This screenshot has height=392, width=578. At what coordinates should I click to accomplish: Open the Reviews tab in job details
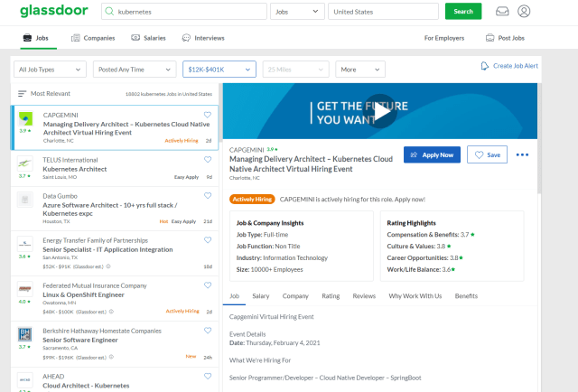(364, 295)
